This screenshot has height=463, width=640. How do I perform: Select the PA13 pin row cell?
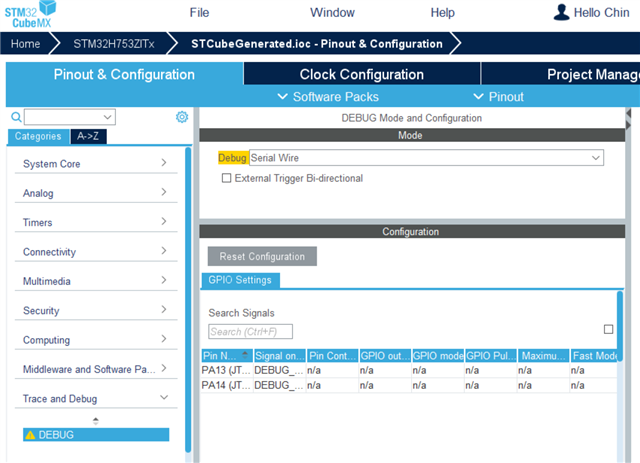[x=227, y=370]
